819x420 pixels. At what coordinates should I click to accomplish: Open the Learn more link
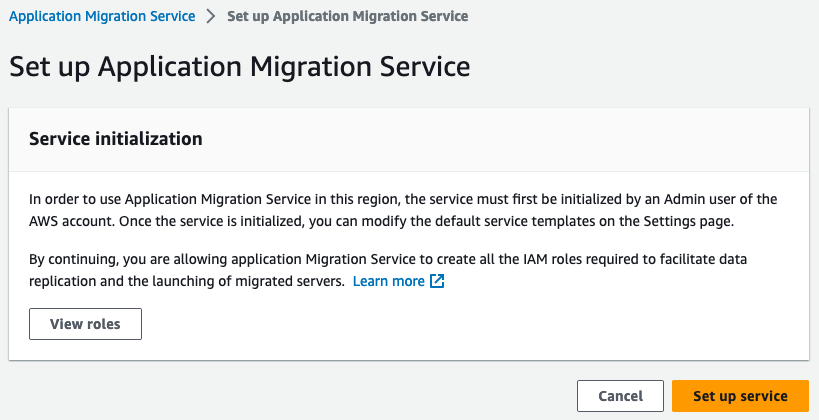point(388,282)
